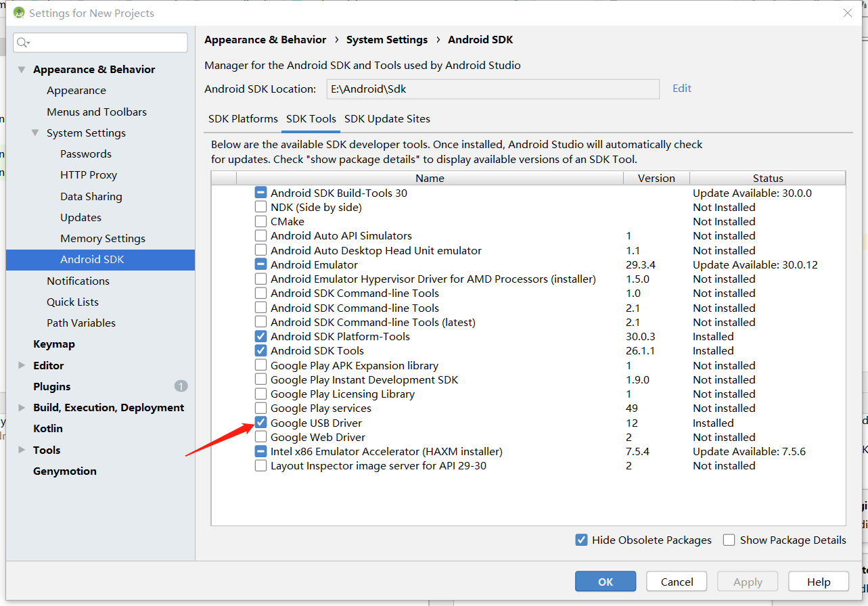Check Android SDK Command-line Tools version 1.0
Image resolution: width=868 pixels, height=606 pixels.
click(x=260, y=293)
